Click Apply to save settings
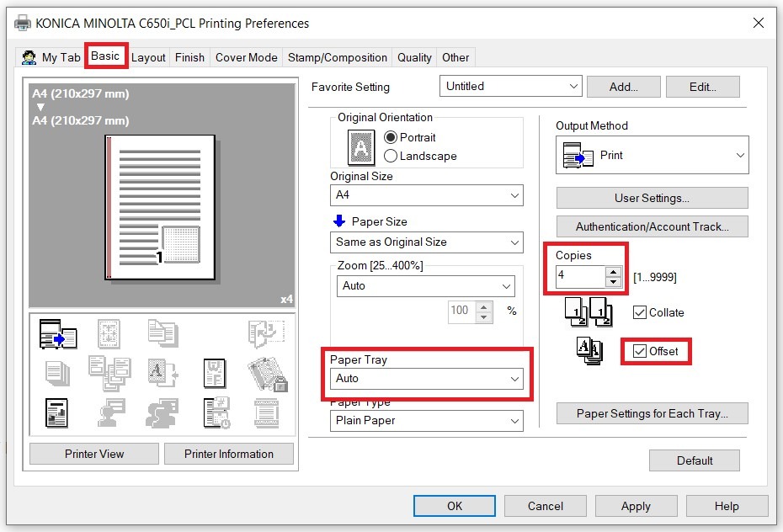783x532 pixels. pyautogui.click(x=636, y=506)
